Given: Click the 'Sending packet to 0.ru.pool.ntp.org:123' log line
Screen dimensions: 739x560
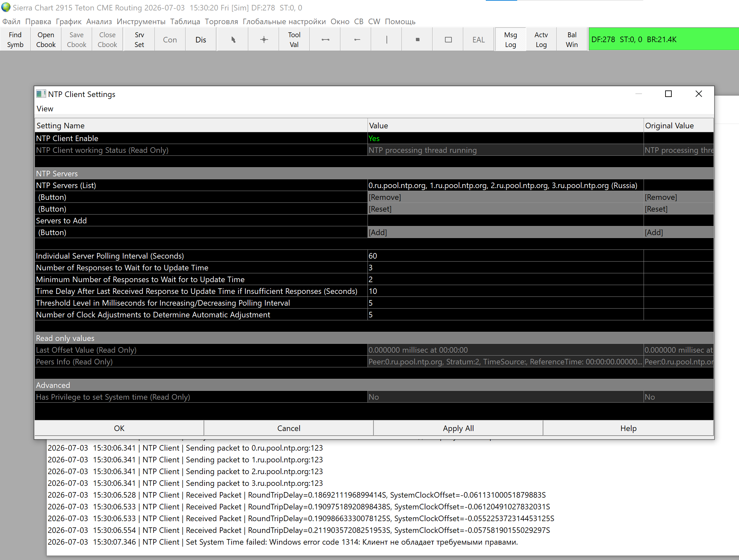Looking at the screenshot, I should [185, 448].
